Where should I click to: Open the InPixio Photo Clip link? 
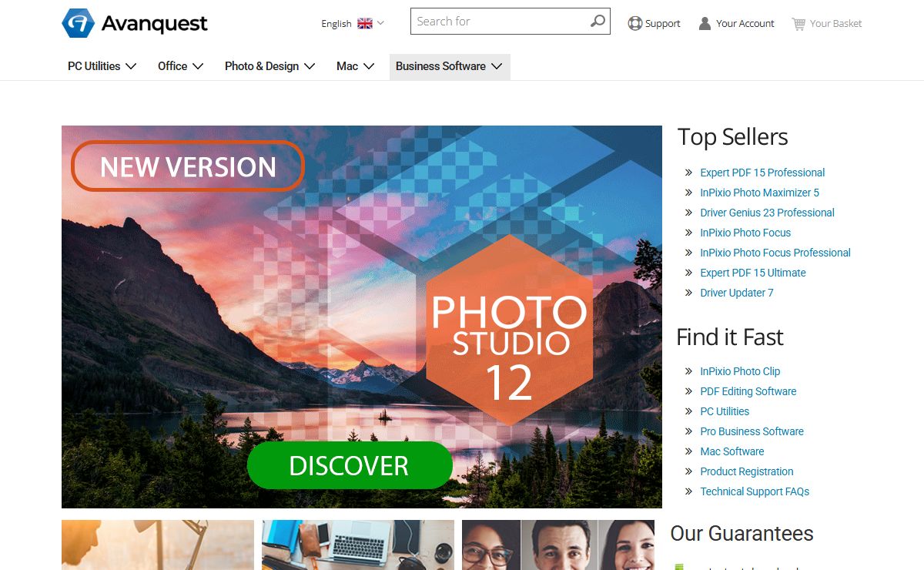740,371
